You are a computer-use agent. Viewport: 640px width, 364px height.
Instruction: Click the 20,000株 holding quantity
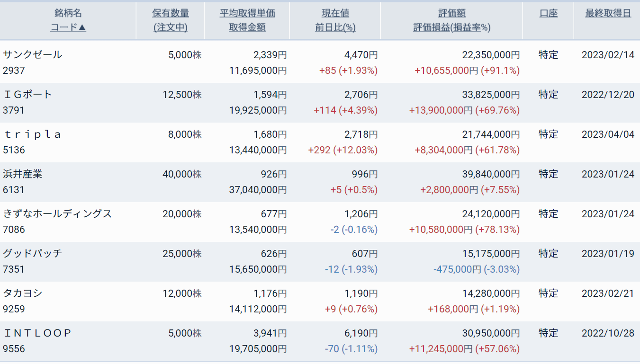point(182,213)
